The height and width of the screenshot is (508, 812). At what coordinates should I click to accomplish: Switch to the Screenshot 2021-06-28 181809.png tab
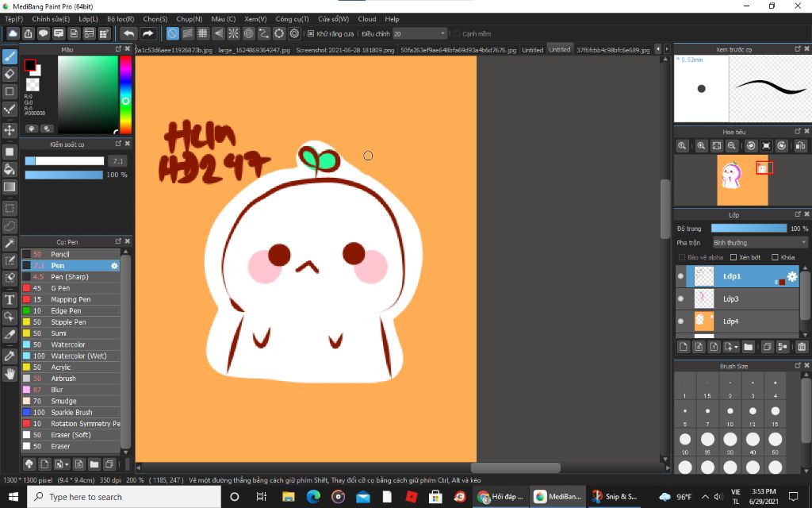tap(345, 50)
